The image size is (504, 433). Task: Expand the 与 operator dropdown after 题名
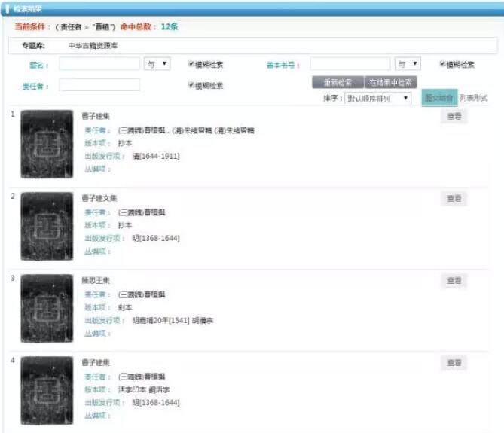pos(157,65)
